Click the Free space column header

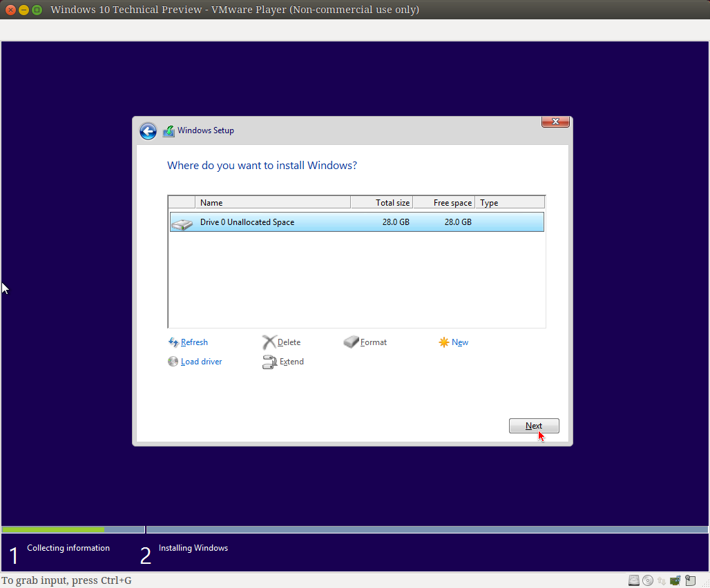(444, 203)
